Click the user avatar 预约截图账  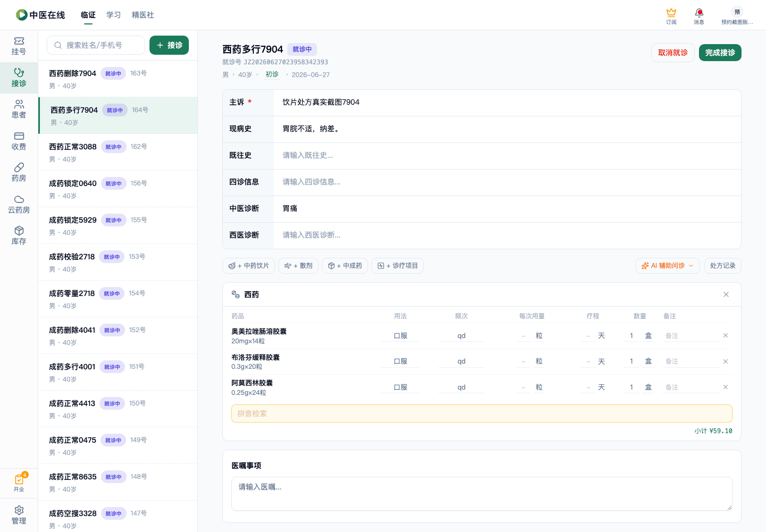(737, 16)
